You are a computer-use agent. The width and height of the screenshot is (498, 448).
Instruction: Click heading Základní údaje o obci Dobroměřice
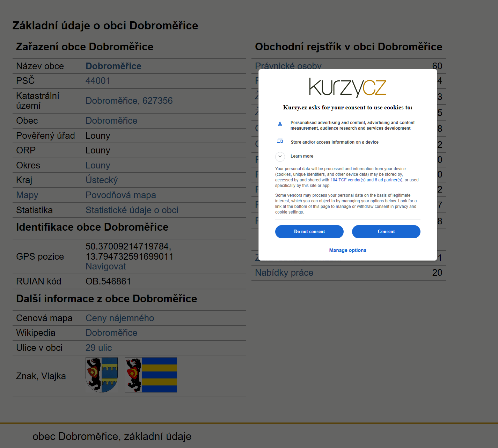coord(105,26)
